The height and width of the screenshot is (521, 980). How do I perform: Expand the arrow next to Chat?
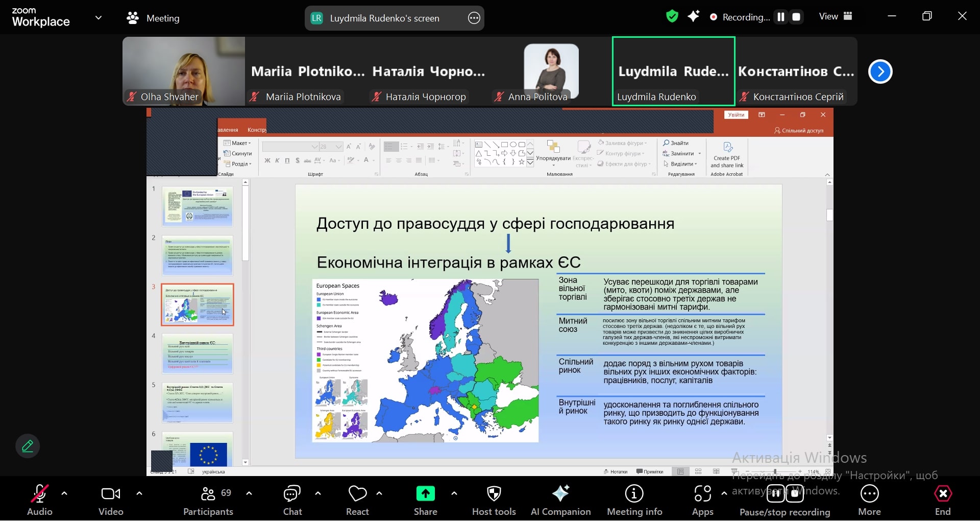pyautogui.click(x=318, y=493)
